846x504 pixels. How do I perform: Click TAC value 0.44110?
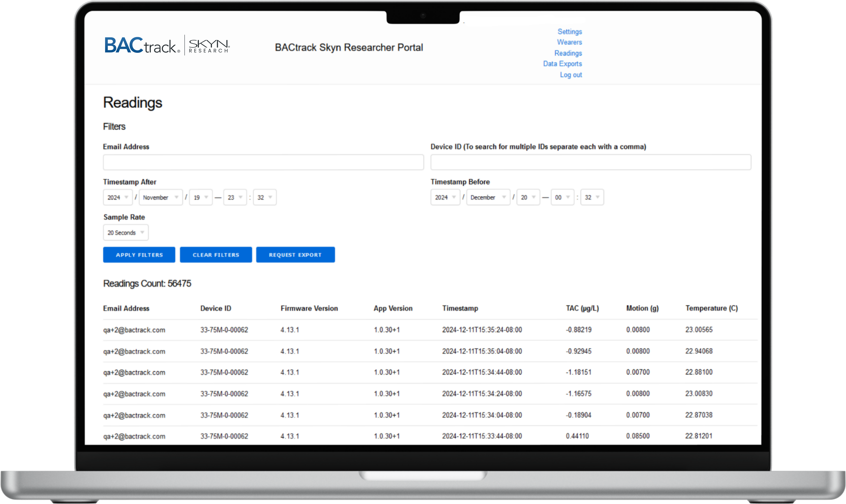pos(577,436)
